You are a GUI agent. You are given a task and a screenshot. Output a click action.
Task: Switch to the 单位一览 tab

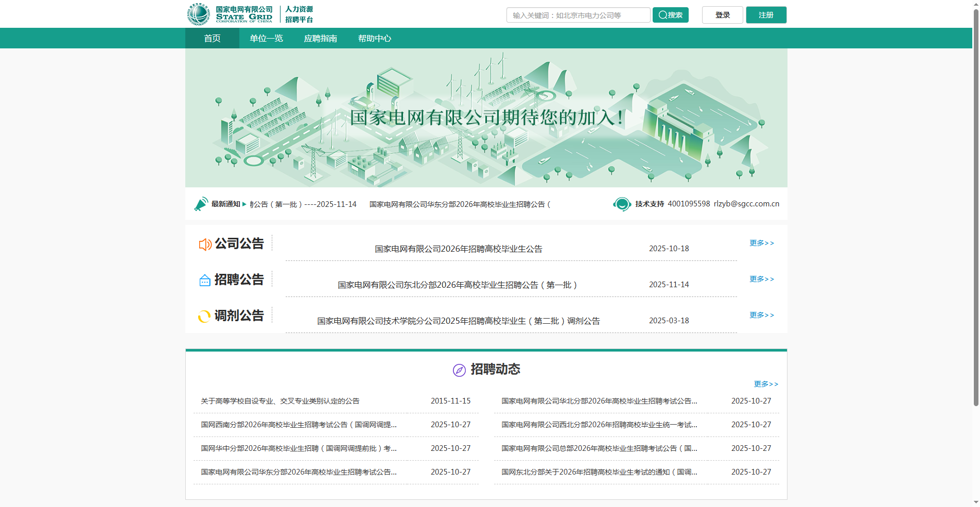point(266,38)
